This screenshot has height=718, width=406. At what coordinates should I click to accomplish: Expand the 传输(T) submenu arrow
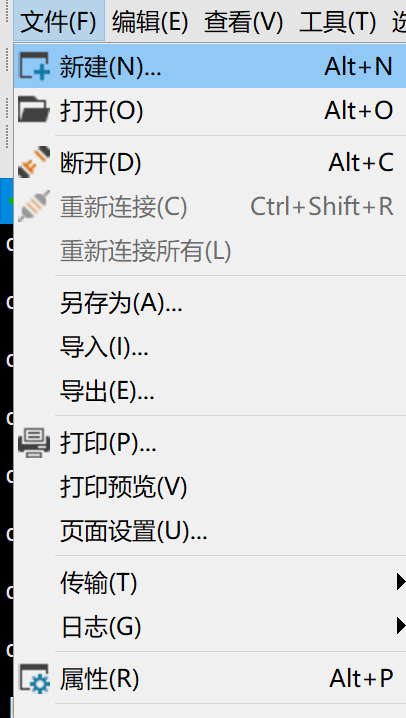pos(401,582)
